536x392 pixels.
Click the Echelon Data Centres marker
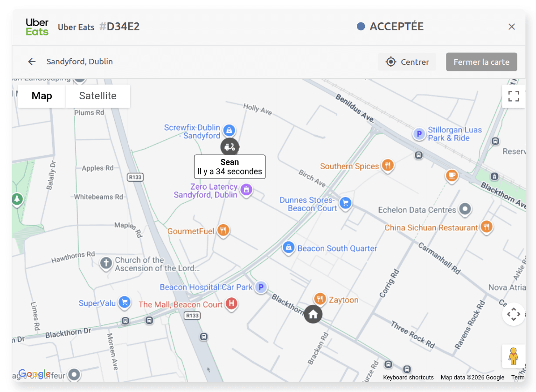pos(465,210)
